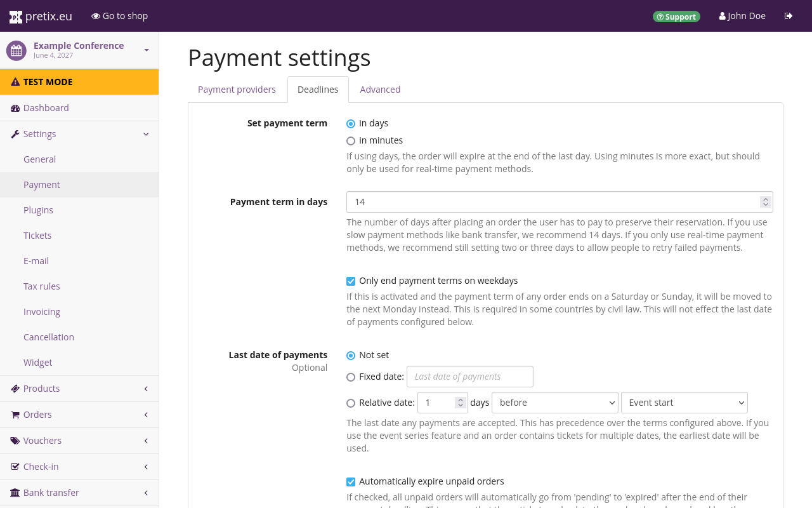Click the Check-in checkmark icon
Screen dimensions: 812x508
tap(15, 467)
